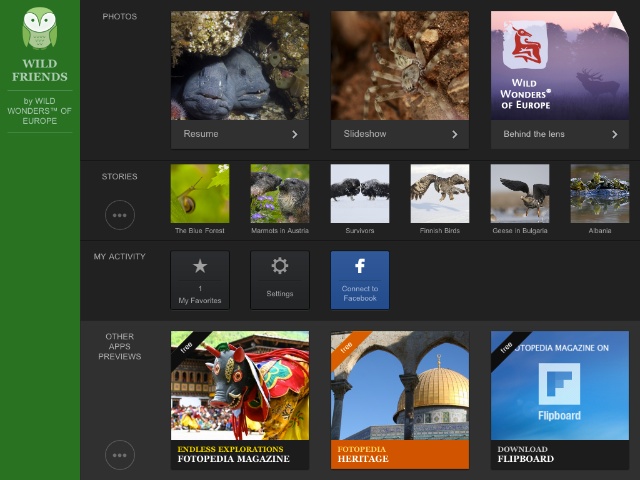
Task: Click Endless Explorations Fotopedia Magazine caption
Action: coord(240,454)
